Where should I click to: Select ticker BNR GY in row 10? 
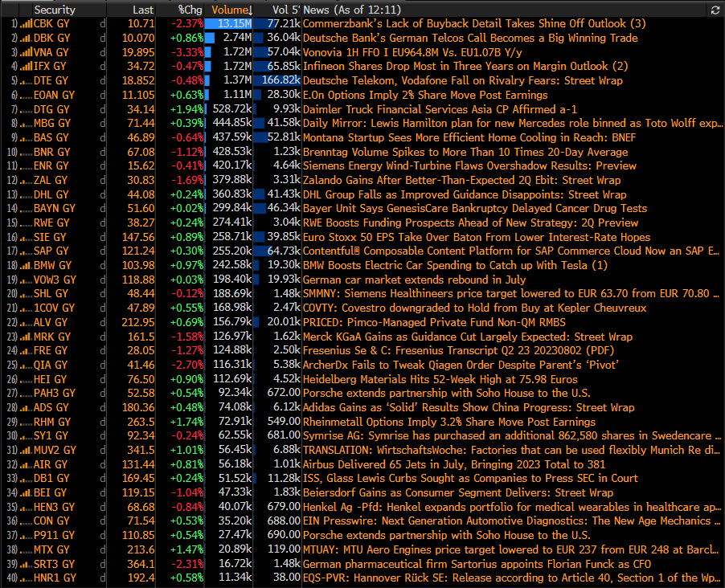(x=51, y=152)
